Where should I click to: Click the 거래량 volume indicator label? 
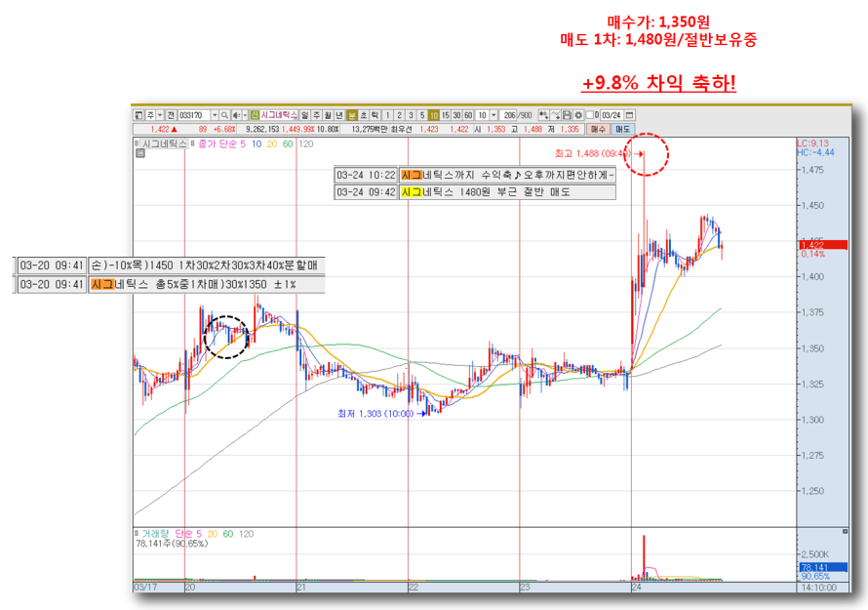(155, 534)
